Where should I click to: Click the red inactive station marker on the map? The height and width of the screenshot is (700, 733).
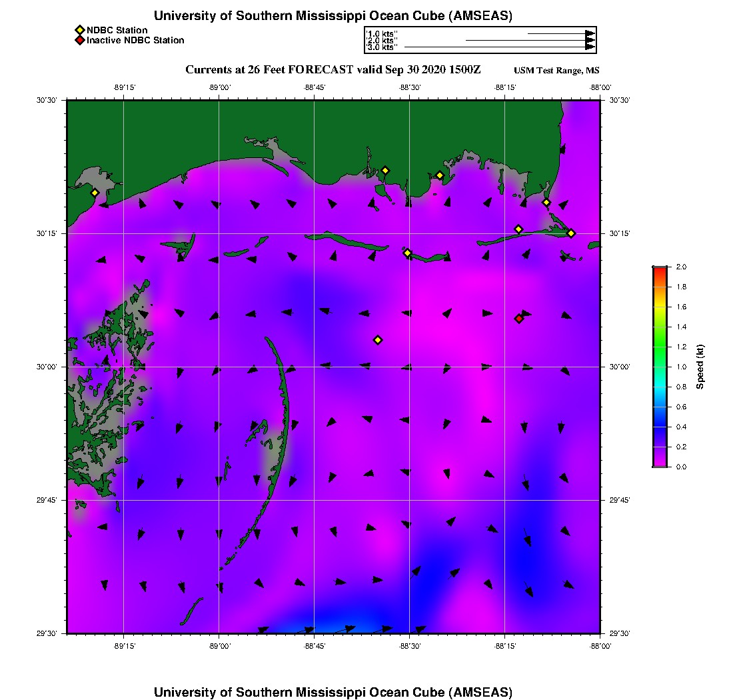point(519,319)
